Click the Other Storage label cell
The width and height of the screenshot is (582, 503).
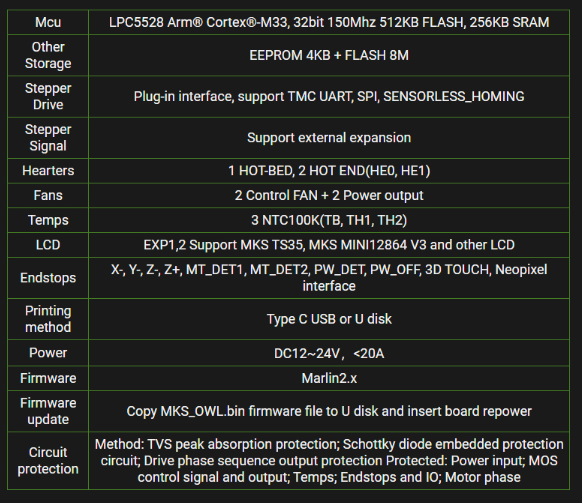coord(48,55)
